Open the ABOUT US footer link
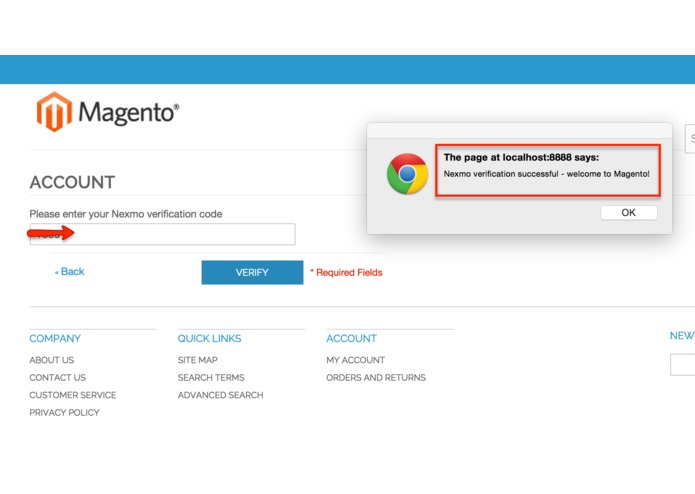Image resolution: width=695 pixels, height=494 pixels. tap(51, 360)
